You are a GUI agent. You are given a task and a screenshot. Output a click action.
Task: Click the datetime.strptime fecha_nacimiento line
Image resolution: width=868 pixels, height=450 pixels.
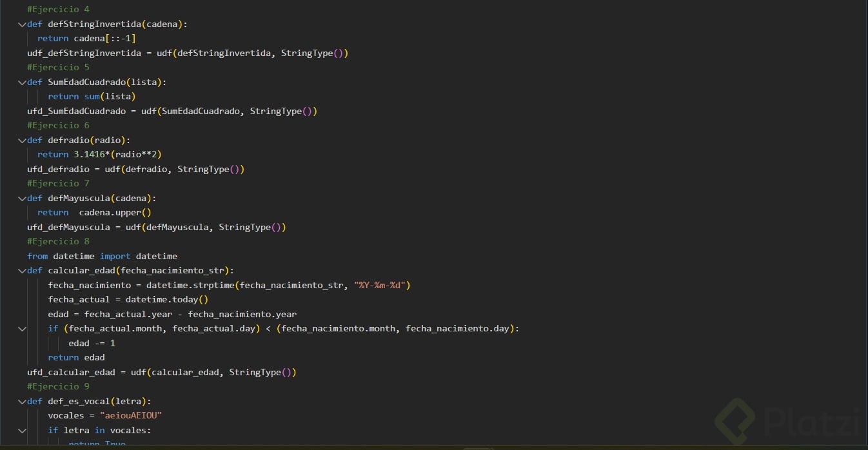(230, 286)
